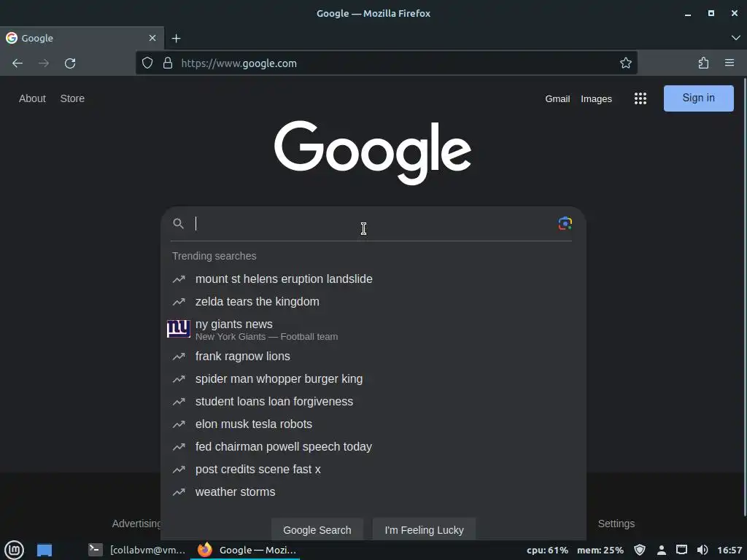Expand the list all tabs chevron
Screen dimensions: 747x560
coord(735,38)
